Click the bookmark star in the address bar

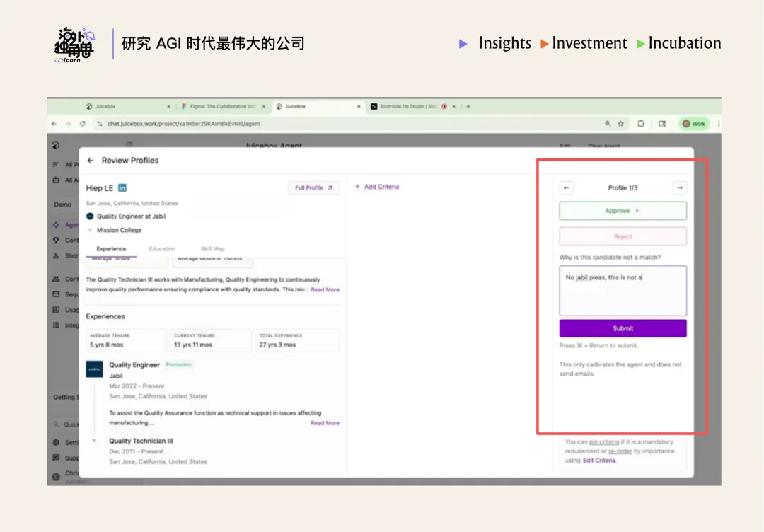pos(620,122)
